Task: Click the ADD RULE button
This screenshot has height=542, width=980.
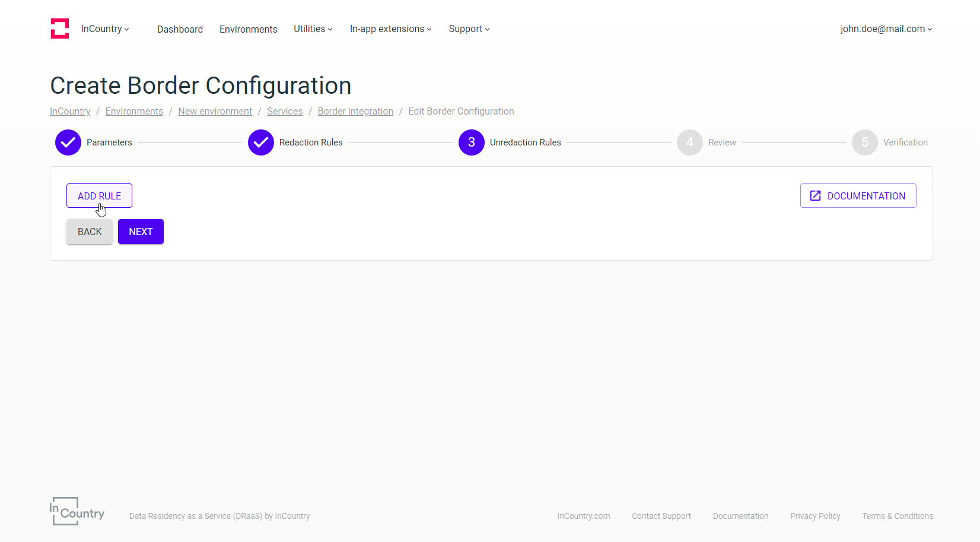Action: [99, 196]
